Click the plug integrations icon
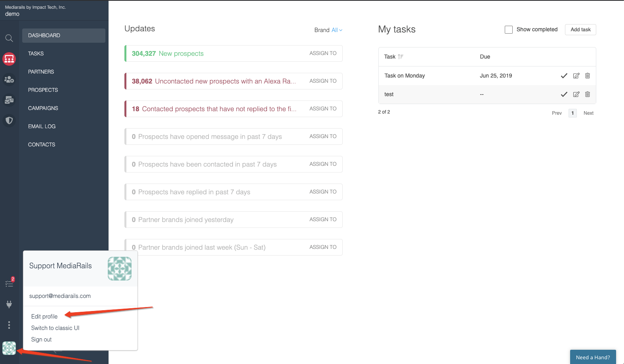624x364 pixels. [9, 304]
